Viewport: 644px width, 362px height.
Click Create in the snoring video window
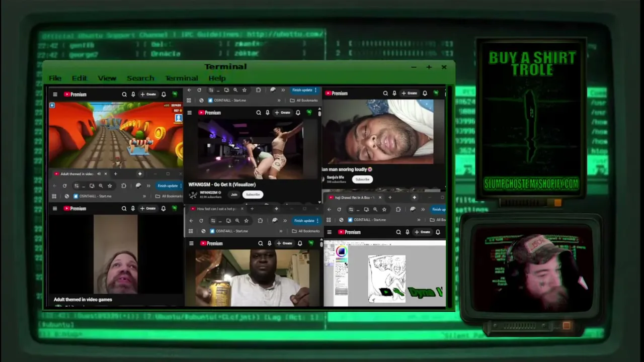(x=409, y=93)
